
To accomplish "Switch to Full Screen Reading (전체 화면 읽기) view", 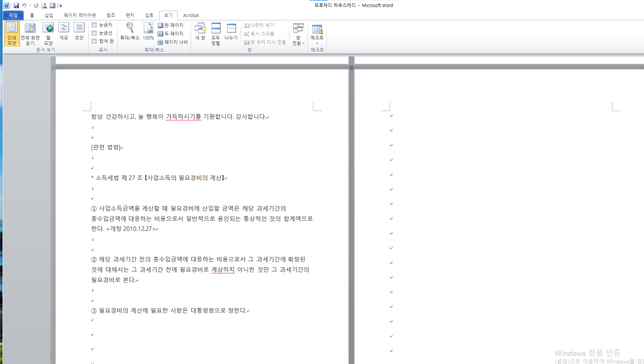I will (30, 34).
